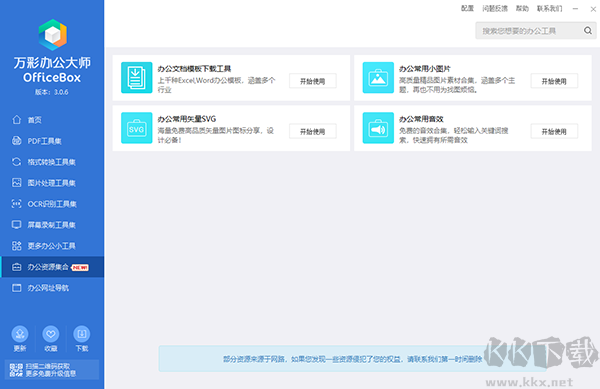This screenshot has width=600, height=389.
Task: Click 扫描二维码获取更多免费升级信息 text
Action: pyautogui.click(x=51, y=370)
